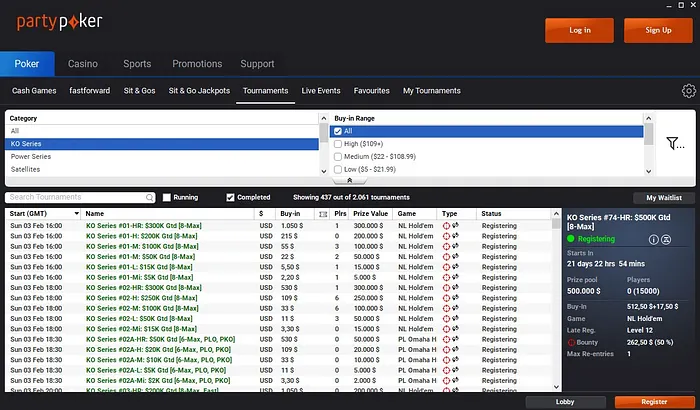
Task: Click the table view icon beside info icon
Action: click(666, 239)
